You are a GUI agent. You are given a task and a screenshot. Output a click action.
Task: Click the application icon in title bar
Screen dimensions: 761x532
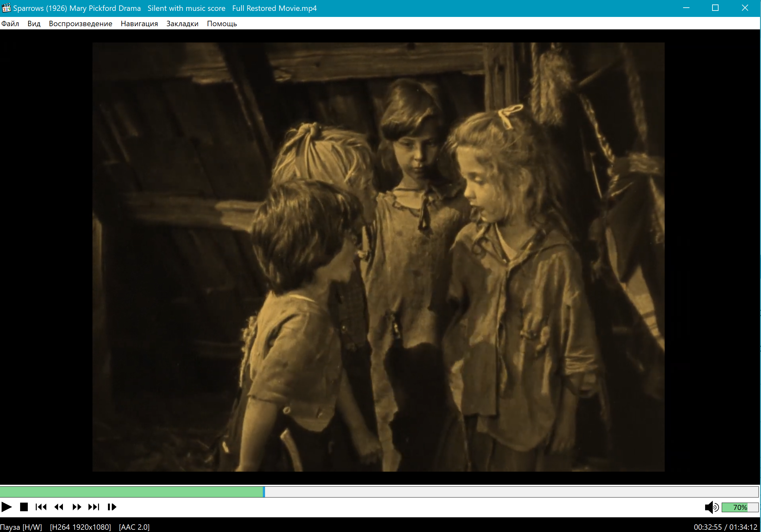coord(6,8)
